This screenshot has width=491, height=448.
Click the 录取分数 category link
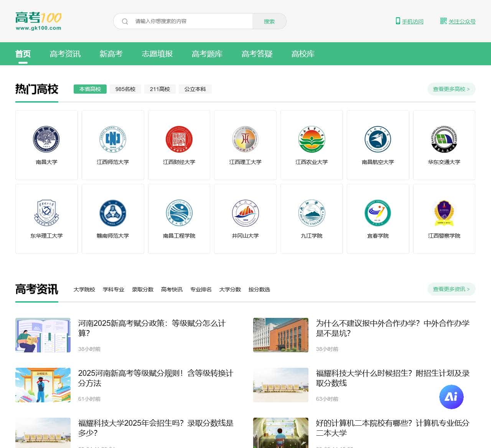pyautogui.click(x=143, y=289)
